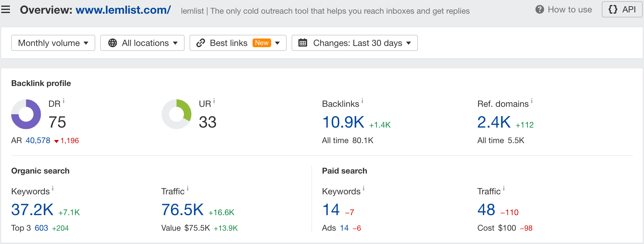Open the Monthly volume dropdown

(53, 43)
